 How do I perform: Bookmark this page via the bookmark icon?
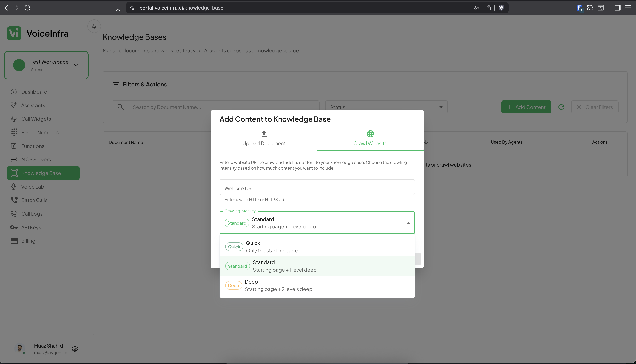click(118, 8)
